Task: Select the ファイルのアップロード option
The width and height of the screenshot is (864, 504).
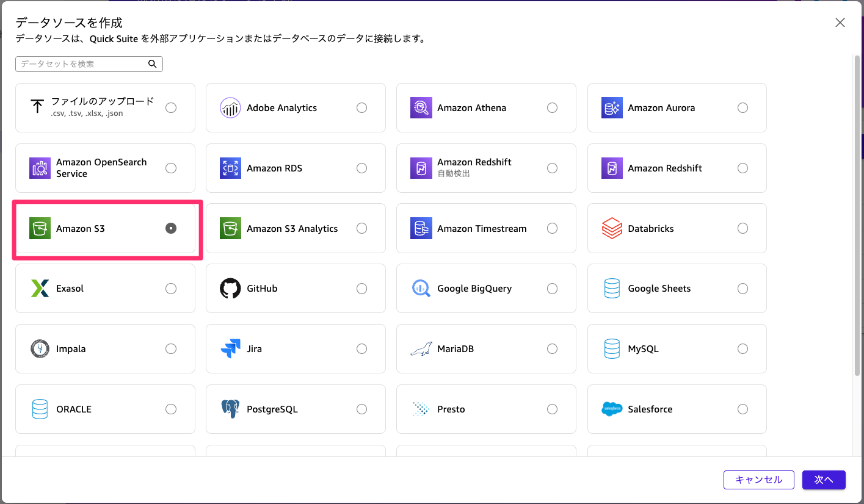Action: tap(105, 107)
